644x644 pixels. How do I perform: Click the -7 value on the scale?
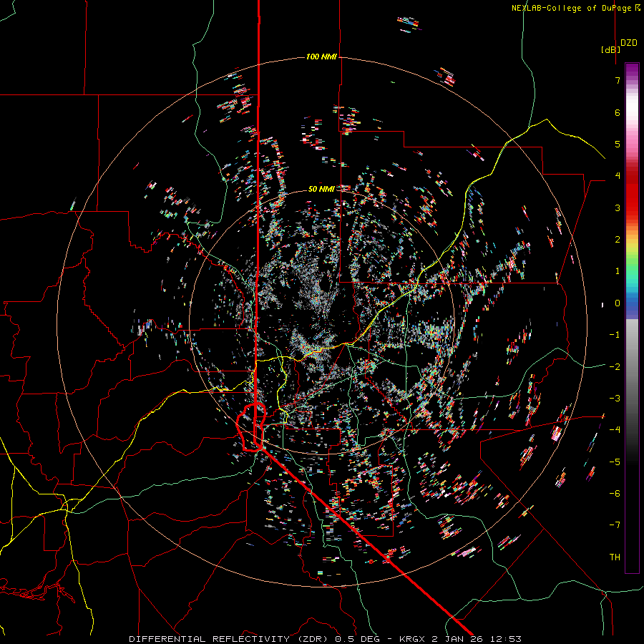pyautogui.click(x=615, y=525)
